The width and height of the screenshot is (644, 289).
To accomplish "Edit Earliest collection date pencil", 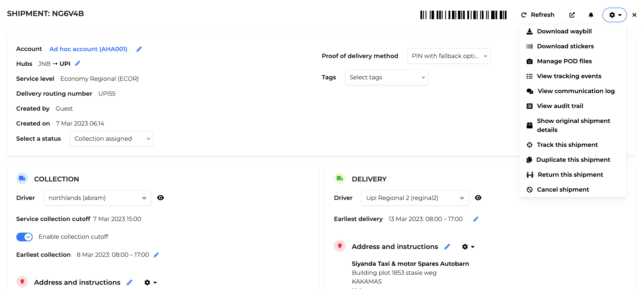I will (156, 255).
